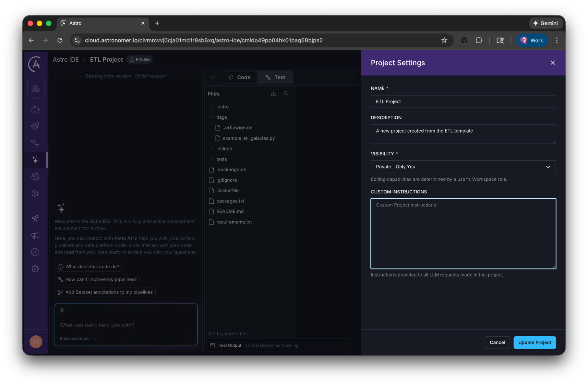This screenshot has width=588, height=385.
Task: Click the Update Project button
Action: point(534,342)
